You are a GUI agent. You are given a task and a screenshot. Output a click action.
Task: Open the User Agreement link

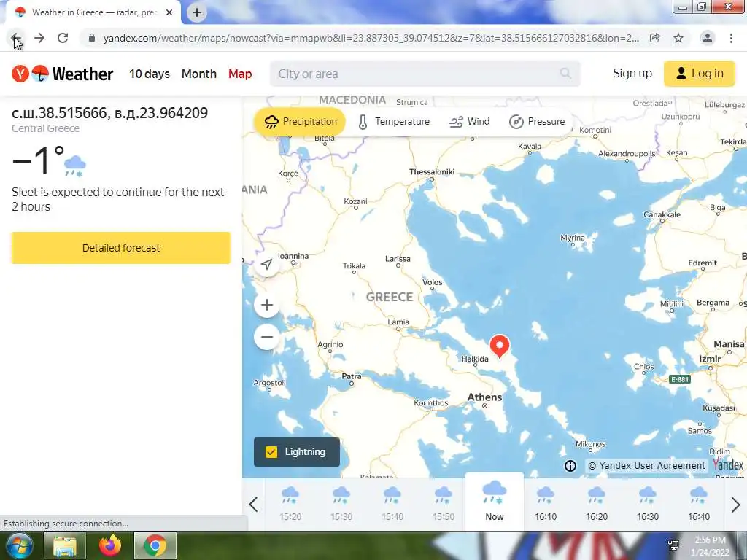670,466
